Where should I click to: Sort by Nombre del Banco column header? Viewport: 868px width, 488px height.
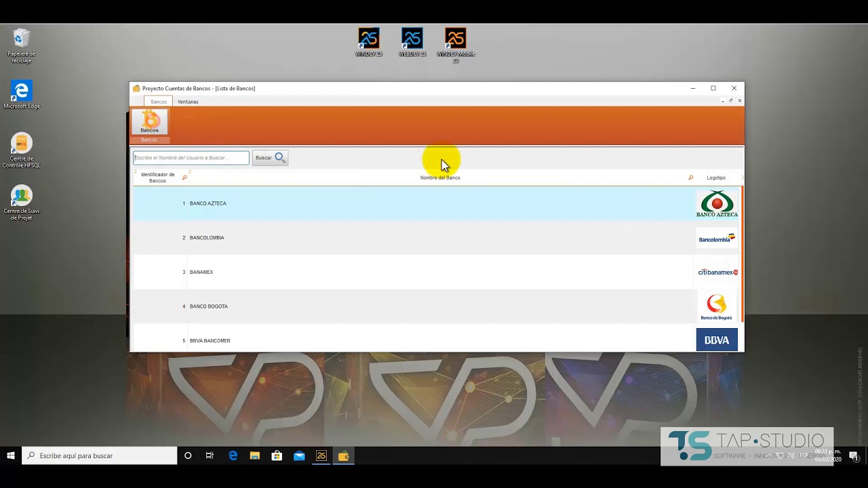[440, 178]
